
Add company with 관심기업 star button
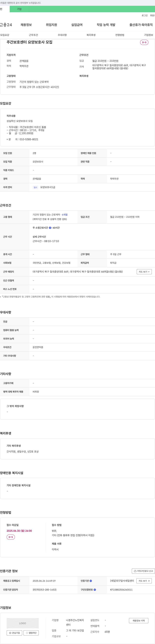point(14,633)
